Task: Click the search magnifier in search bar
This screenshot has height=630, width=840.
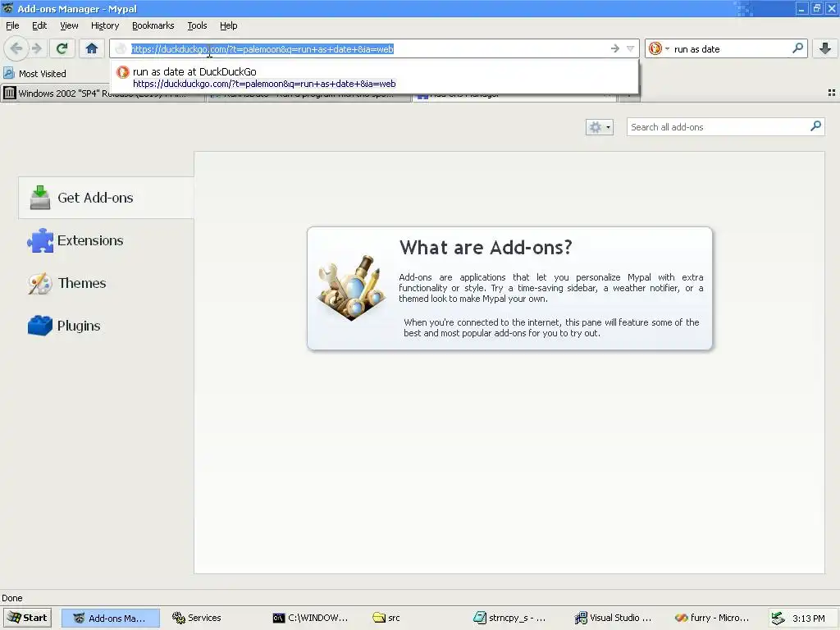Action: (797, 48)
